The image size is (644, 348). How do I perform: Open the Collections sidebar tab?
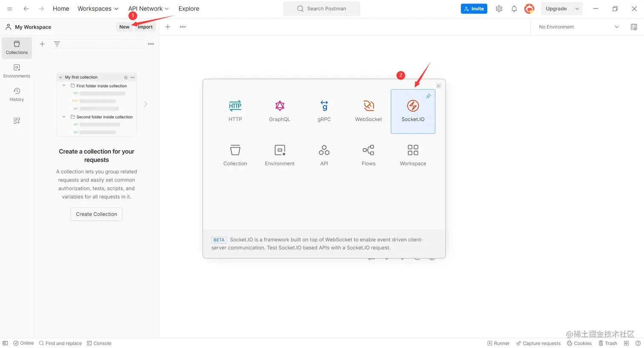click(x=17, y=48)
